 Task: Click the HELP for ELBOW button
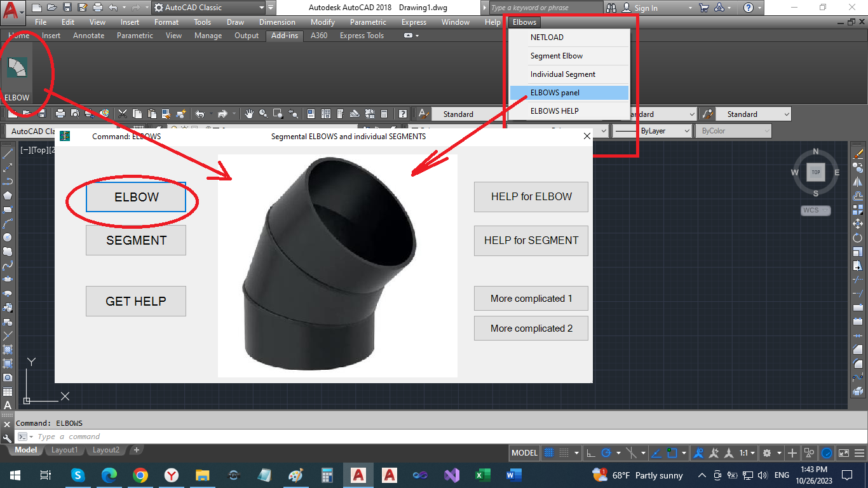tap(531, 197)
